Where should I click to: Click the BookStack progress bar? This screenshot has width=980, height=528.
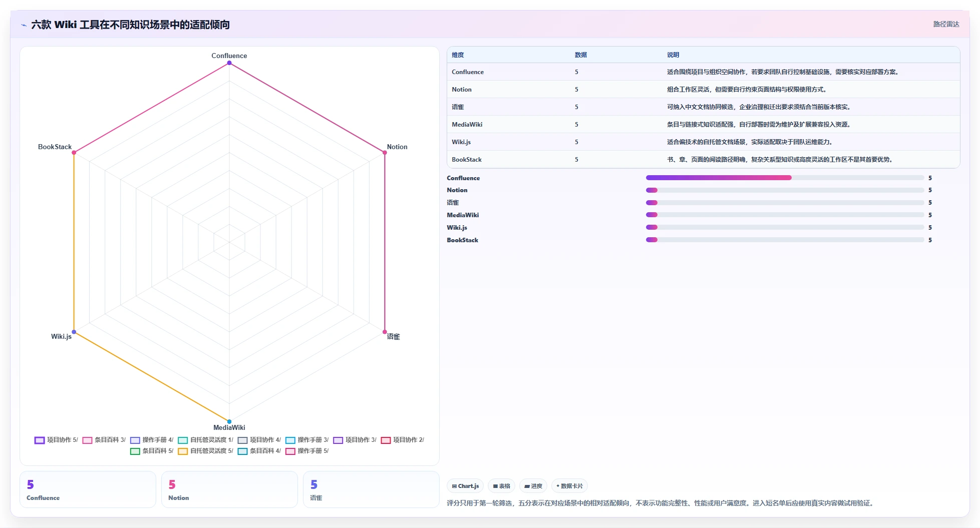pyautogui.click(x=785, y=240)
